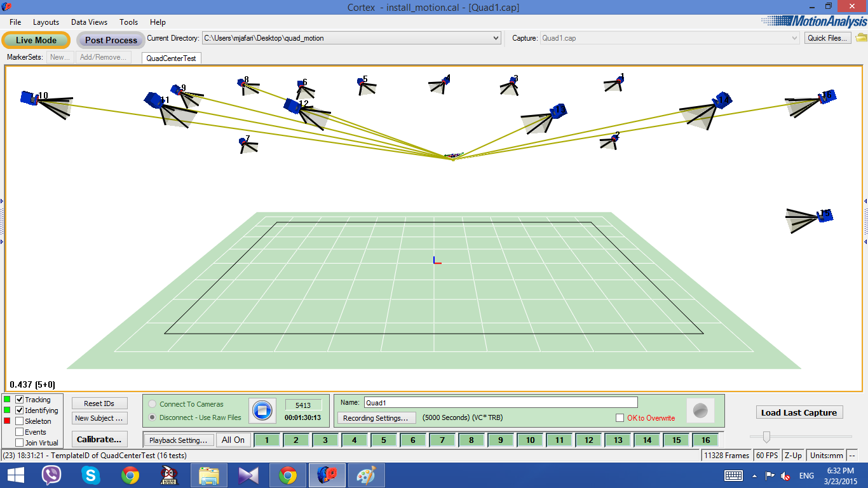Click the muted volume tray icon
Image resolution: width=868 pixels, height=488 pixels.
coord(785,476)
